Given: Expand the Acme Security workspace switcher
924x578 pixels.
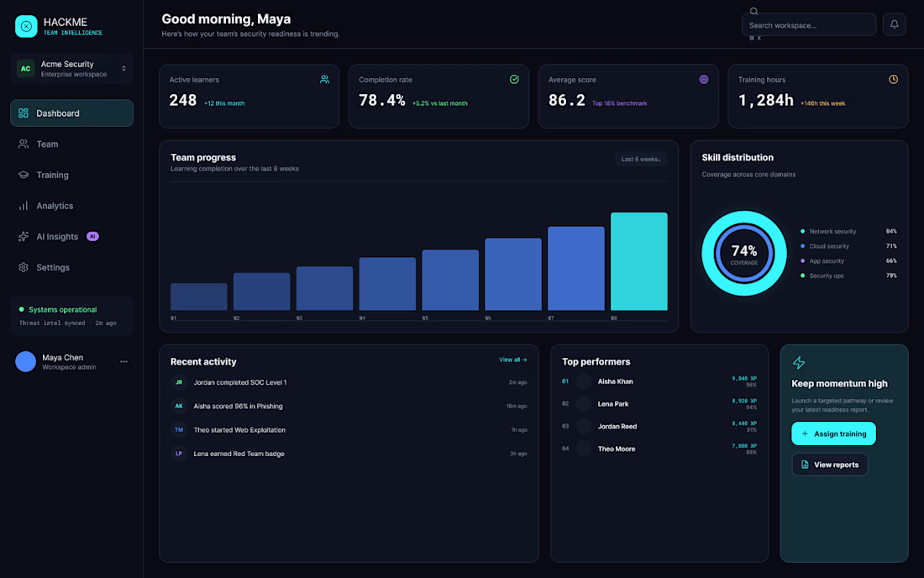Looking at the screenshot, I should coord(72,68).
